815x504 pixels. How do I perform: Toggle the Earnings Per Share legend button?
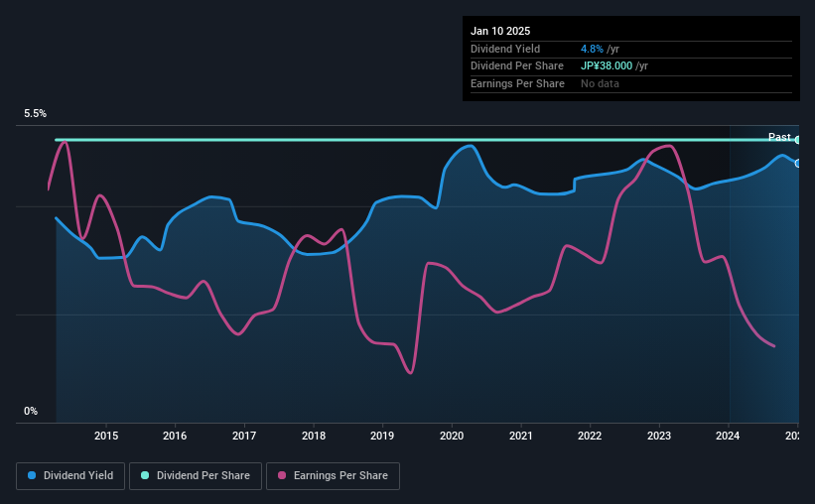click(333, 476)
